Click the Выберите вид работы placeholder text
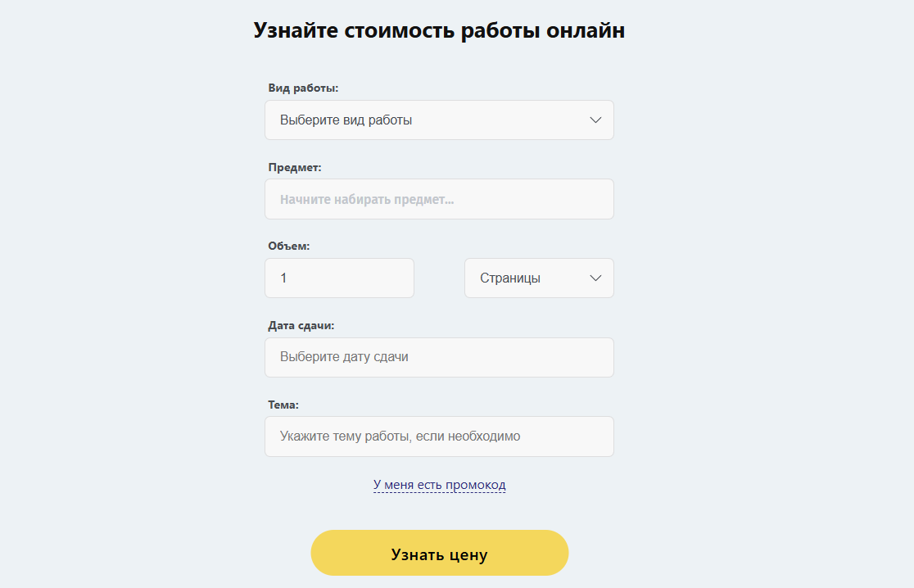914x588 pixels. click(x=346, y=120)
